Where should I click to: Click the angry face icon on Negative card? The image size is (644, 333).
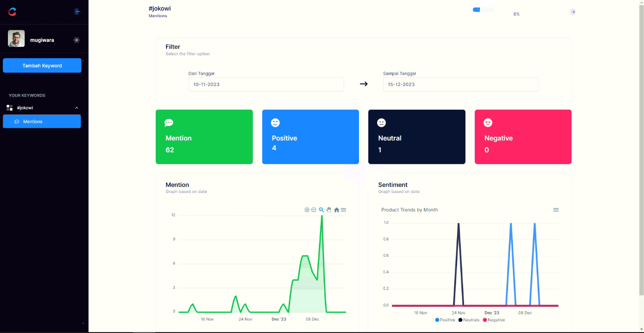point(488,123)
